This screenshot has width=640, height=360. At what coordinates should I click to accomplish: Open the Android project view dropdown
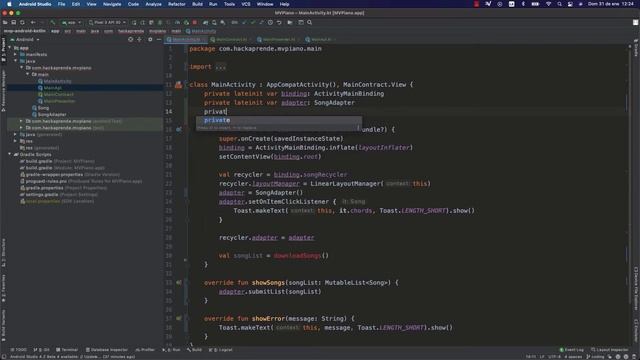pos(25,40)
